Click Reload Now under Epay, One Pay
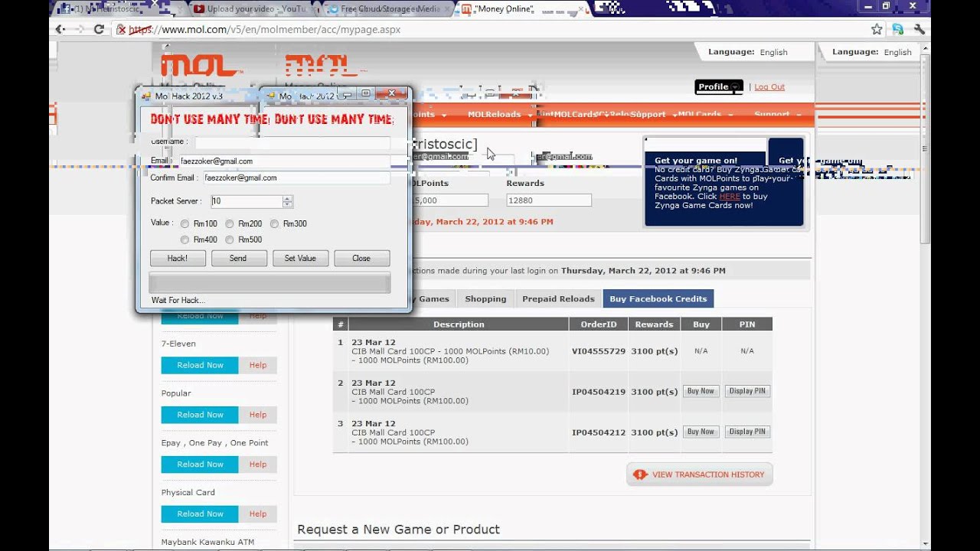The image size is (980, 551). pos(200,465)
